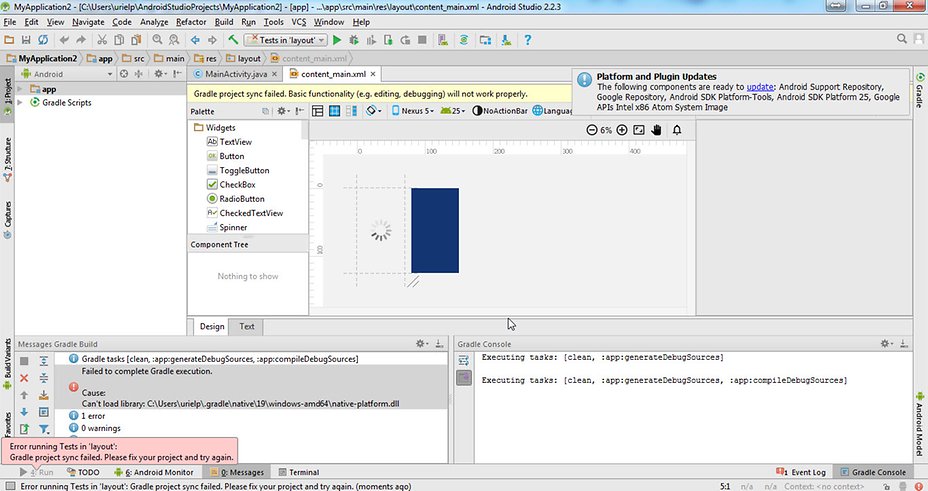Click the layout breadcrumb folder

(243, 59)
